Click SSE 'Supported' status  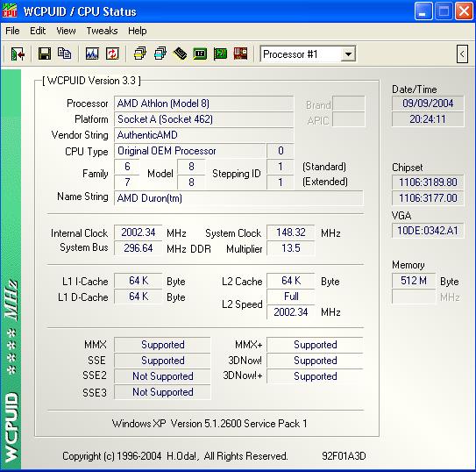click(162, 361)
